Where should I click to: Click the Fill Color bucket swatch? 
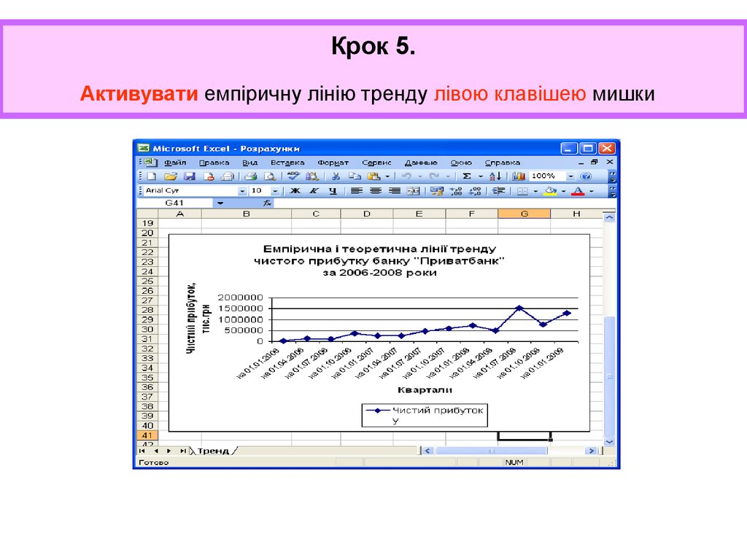coord(551,191)
